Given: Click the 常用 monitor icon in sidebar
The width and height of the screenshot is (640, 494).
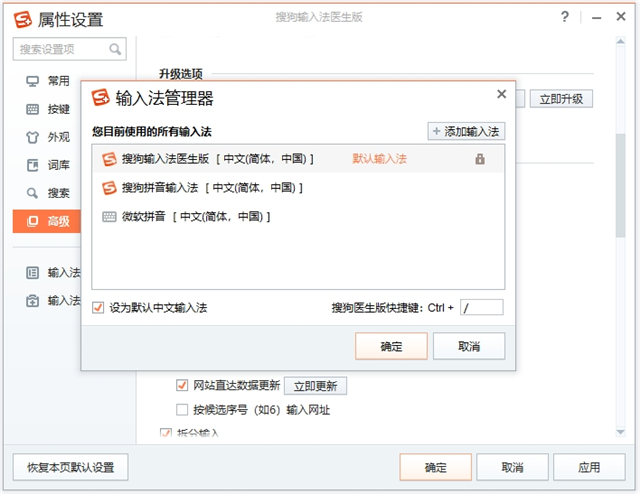Looking at the screenshot, I should coord(33,81).
